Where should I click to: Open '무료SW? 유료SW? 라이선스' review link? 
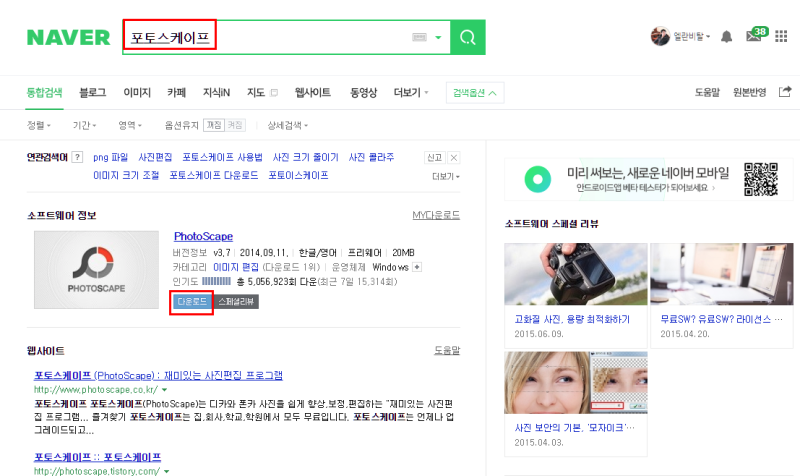point(721,319)
